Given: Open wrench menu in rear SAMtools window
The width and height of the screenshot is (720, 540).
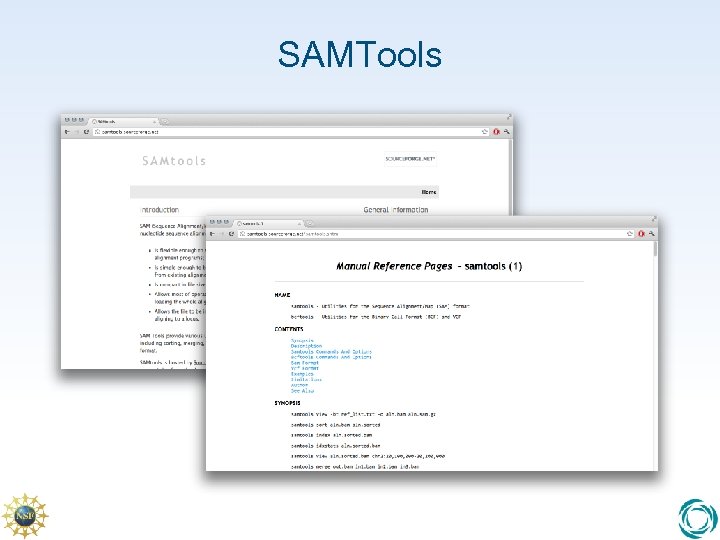Looking at the screenshot, I should coord(506,132).
